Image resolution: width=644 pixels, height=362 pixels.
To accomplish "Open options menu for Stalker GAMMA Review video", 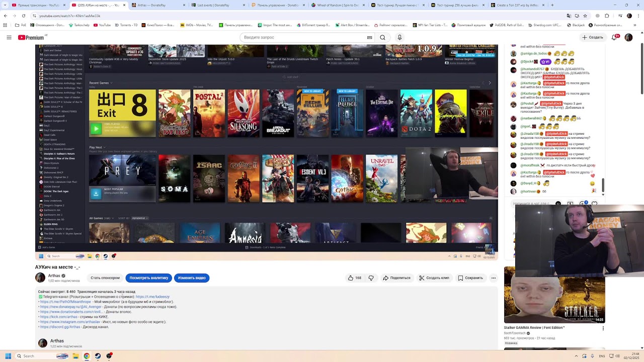I will 603,328.
